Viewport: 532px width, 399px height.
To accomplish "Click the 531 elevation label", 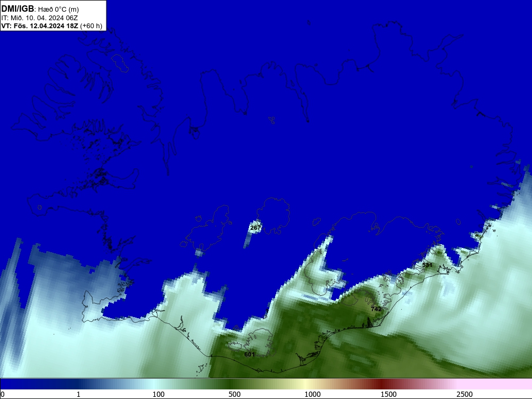I will tap(427, 264).
